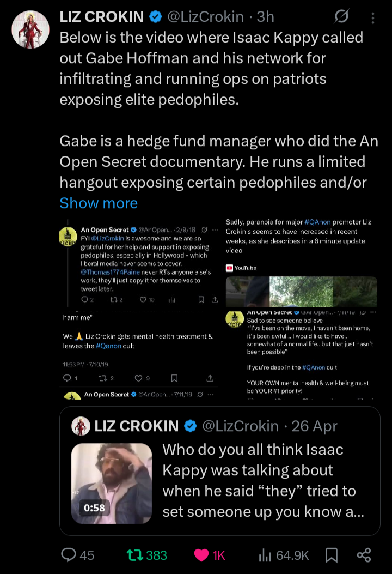Open the three-dot more options menu
The height and width of the screenshot is (574, 392).
[x=373, y=17]
